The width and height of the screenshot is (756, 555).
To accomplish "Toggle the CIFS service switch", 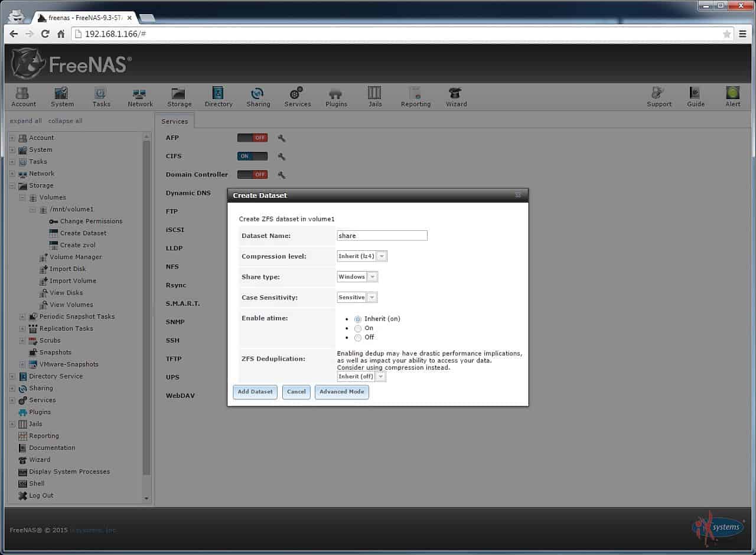I will click(252, 156).
